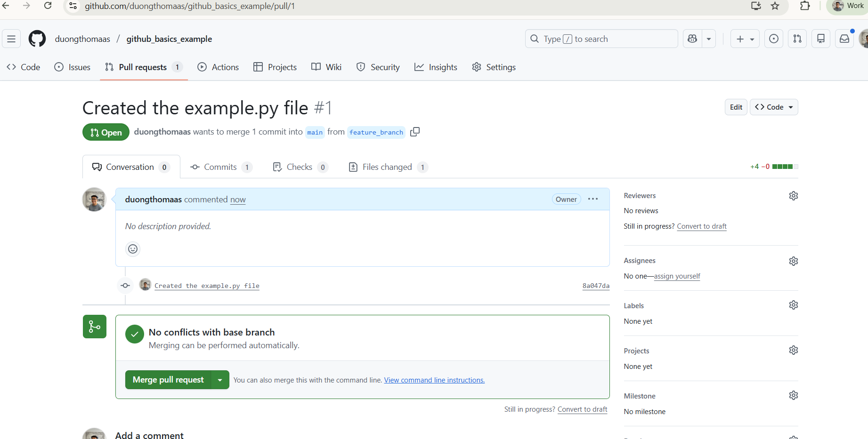The width and height of the screenshot is (868, 439).
Task: Click the assign yourself link
Action: [677, 276]
